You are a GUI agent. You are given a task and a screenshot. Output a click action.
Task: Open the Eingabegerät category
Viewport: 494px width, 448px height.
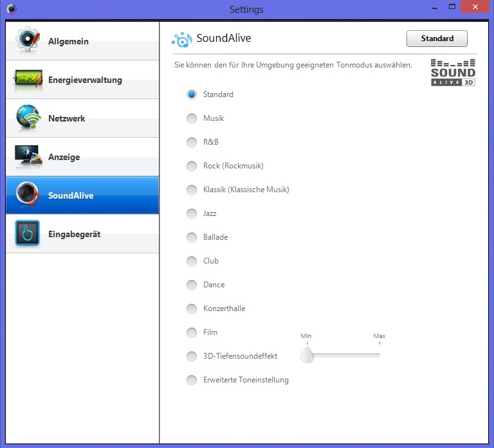[x=82, y=234]
